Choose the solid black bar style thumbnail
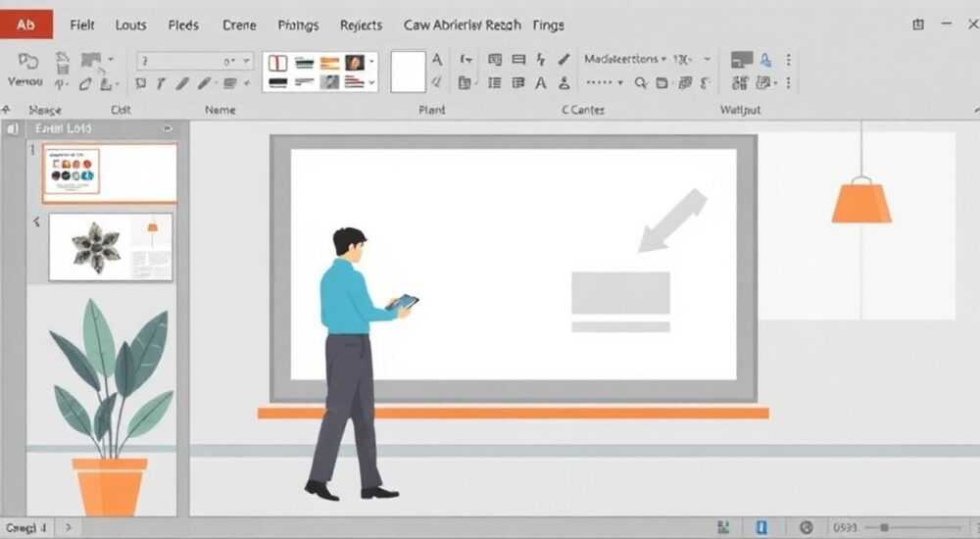Screen dimensions: 980x539 [277, 82]
